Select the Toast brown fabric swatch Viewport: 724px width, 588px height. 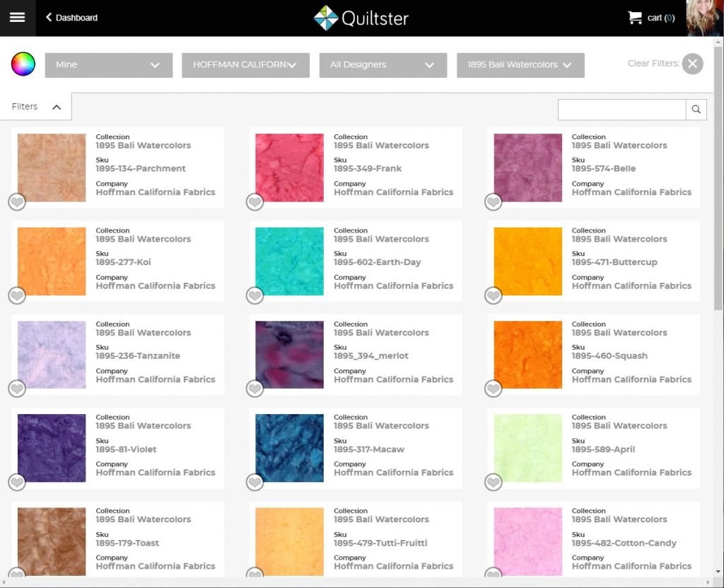tap(52, 542)
